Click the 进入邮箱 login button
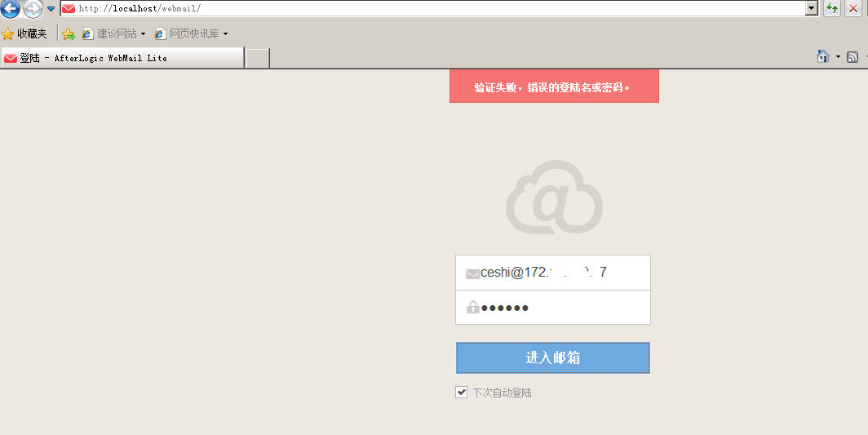The image size is (868, 435). pos(553,358)
